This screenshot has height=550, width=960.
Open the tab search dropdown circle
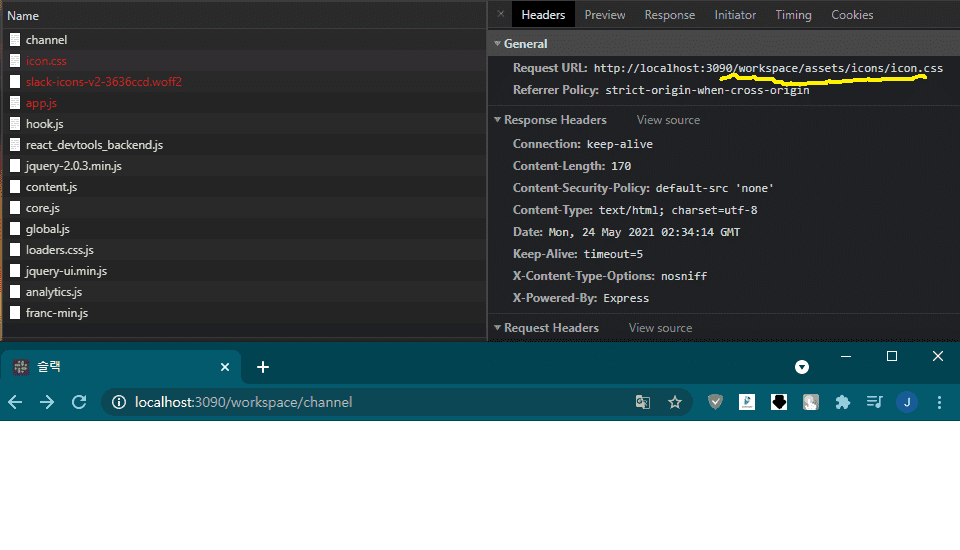click(801, 367)
